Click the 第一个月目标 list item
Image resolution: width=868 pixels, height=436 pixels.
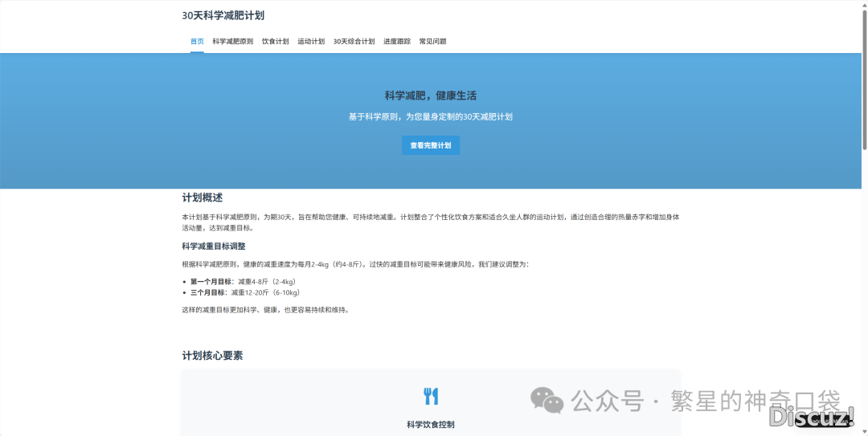(245, 282)
